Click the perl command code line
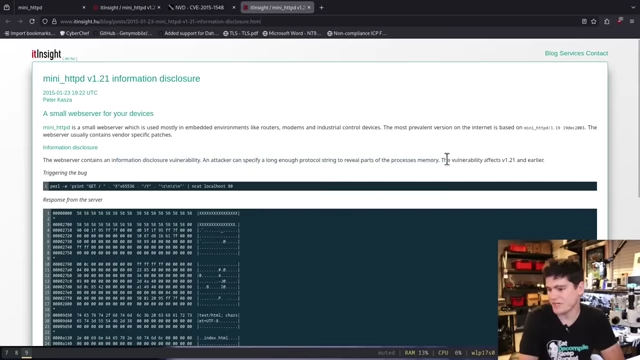Screen dimensions: 640x360 320,186
